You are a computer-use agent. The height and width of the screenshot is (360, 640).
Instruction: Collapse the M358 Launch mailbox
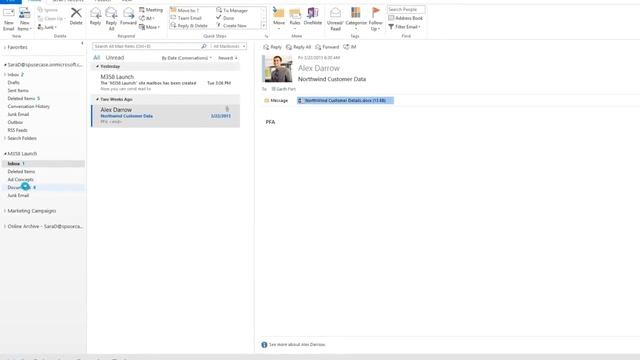(5, 154)
